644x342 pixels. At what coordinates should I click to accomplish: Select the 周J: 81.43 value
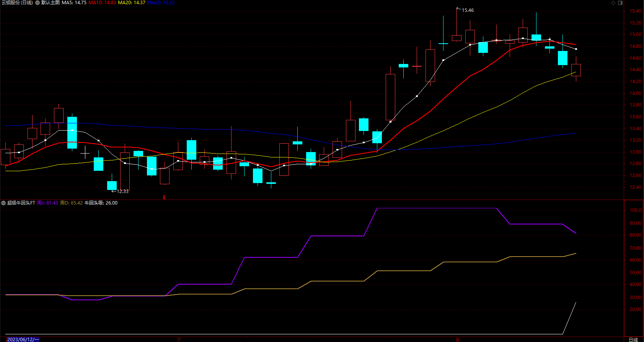47,203
